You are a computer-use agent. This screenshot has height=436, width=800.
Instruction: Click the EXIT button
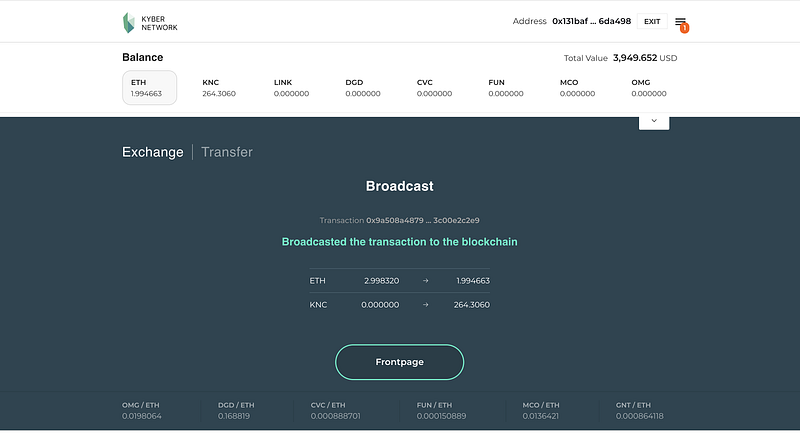click(x=652, y=21)
